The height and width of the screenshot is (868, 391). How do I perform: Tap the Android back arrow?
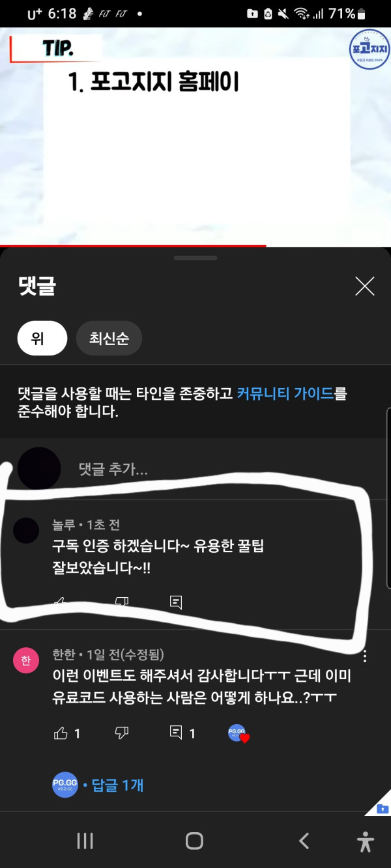point(304,841)
